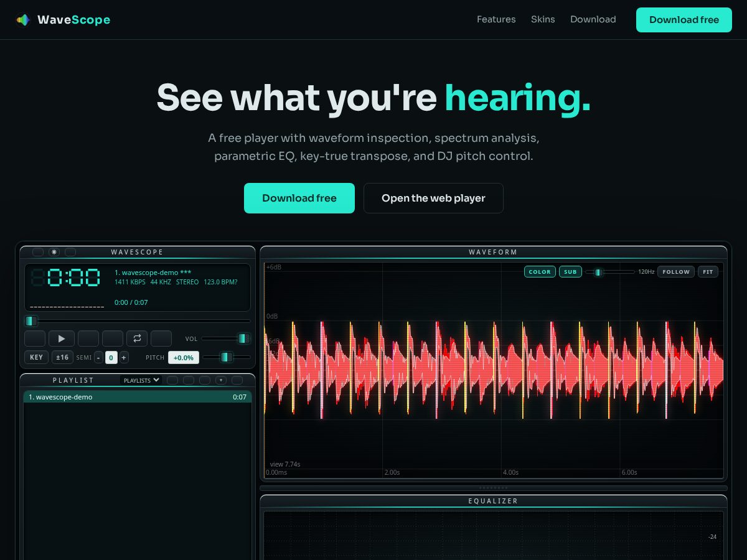747x560 pixels.
Task: Click the hero Download free button
Action: click(299, 198)
